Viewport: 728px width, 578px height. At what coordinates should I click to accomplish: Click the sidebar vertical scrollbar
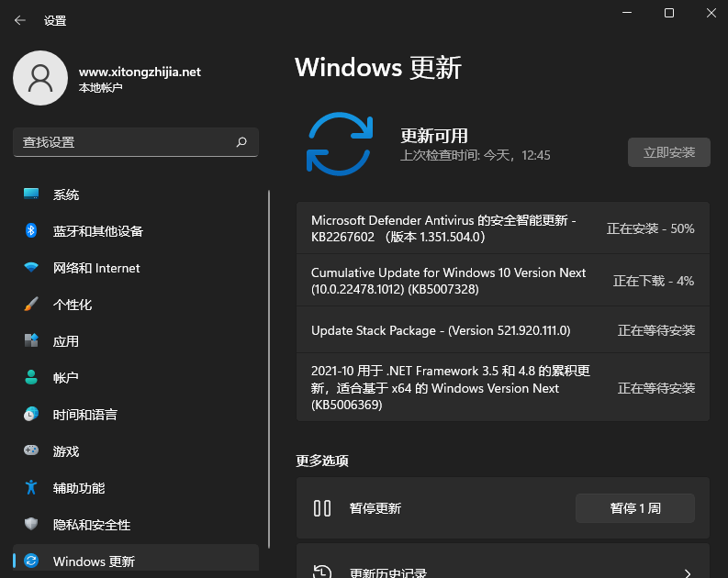pyautogui.click(x=269, y=369)
